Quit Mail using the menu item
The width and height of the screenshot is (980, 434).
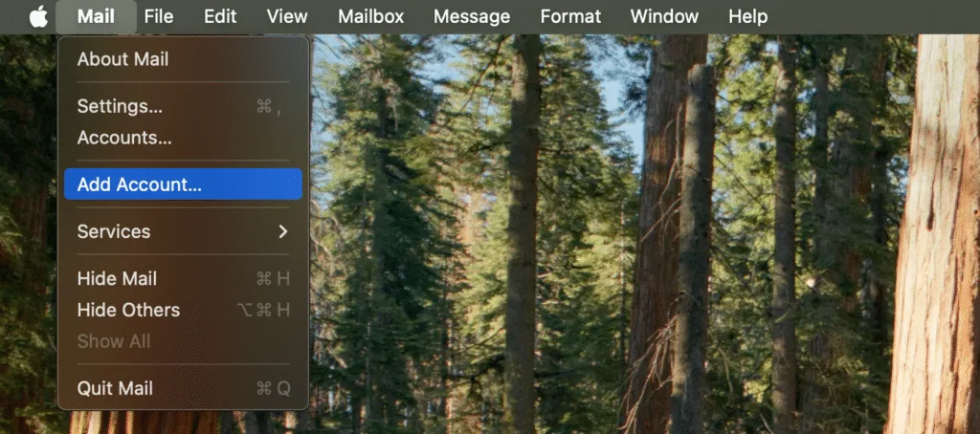115,388
